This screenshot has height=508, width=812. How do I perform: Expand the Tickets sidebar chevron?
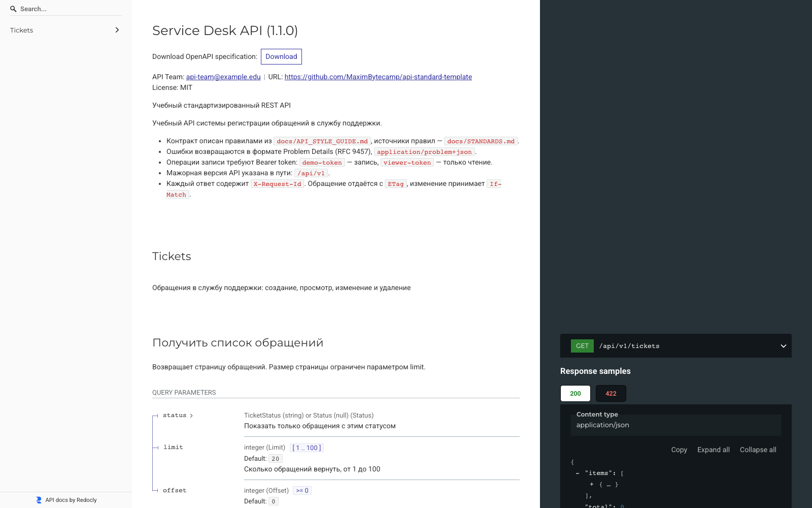[117, 30]
